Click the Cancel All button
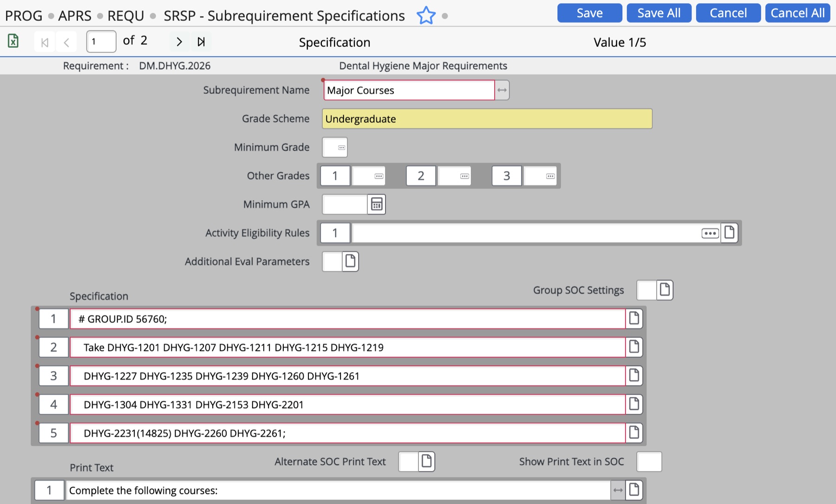Viewport: 836px width, 504px height. click(797, 13)
